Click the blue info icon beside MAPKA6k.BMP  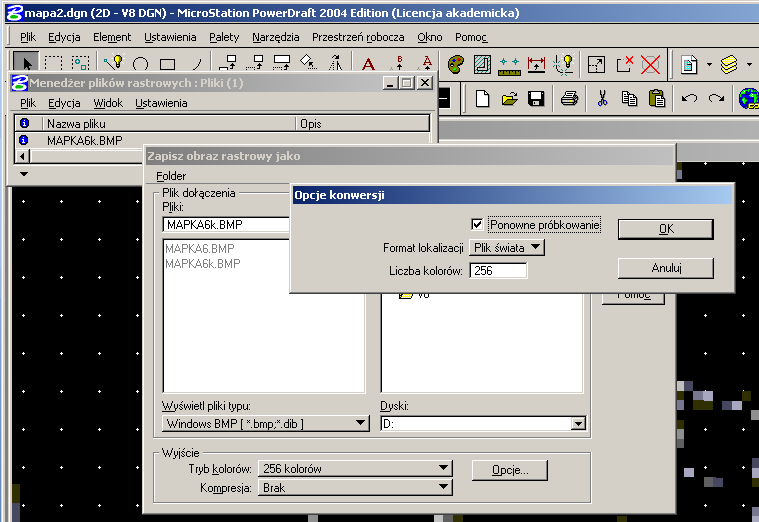[23, 140]
